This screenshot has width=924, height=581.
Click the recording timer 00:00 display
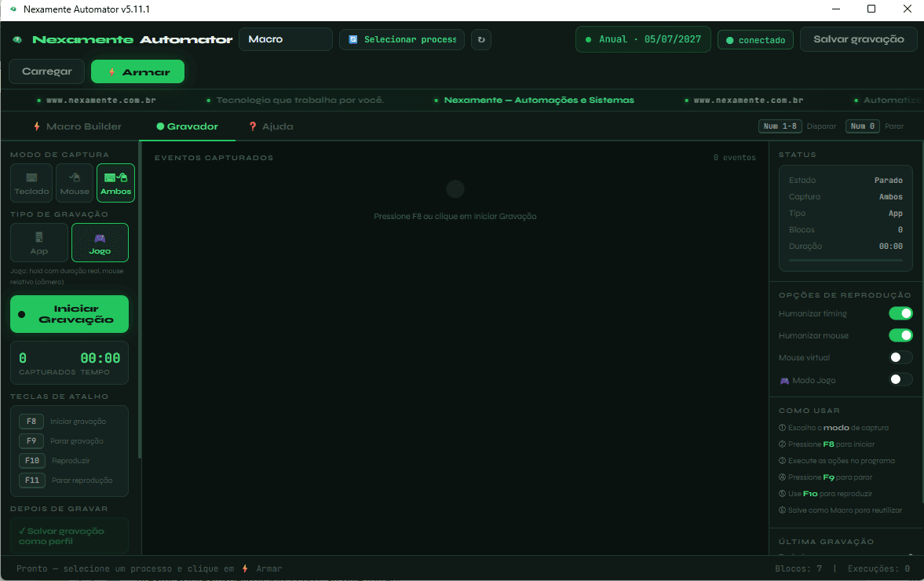(100, 358)
